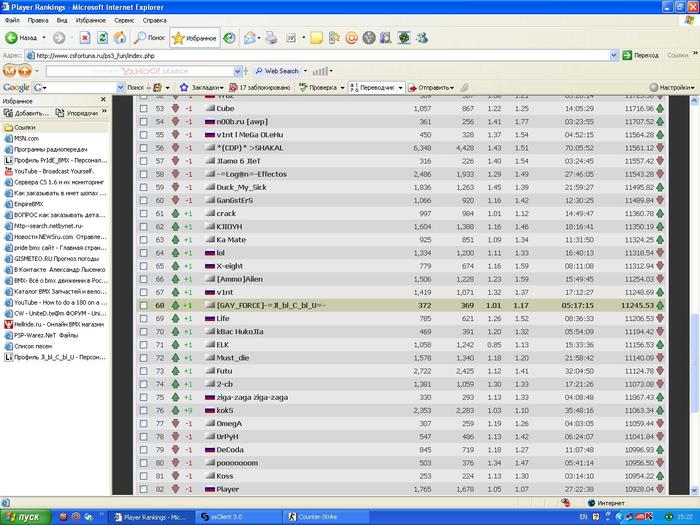Image resolution: width=700 pixels, height=525 pixels.
Task: Open Search (Поиск) toolbar button
Action: click(150, 38)
